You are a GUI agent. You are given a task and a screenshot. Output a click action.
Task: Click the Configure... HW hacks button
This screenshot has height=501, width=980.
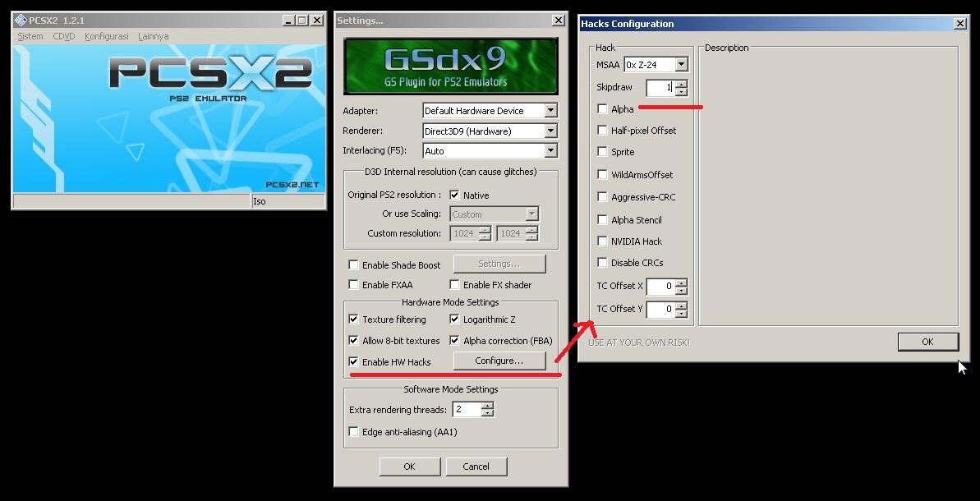tap(499, 361)
